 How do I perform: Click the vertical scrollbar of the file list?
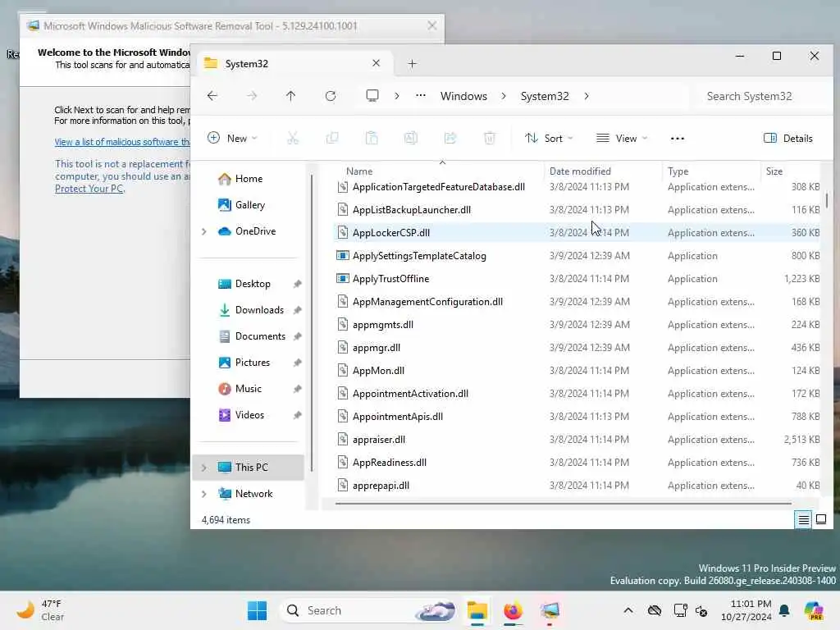point(827,200)
